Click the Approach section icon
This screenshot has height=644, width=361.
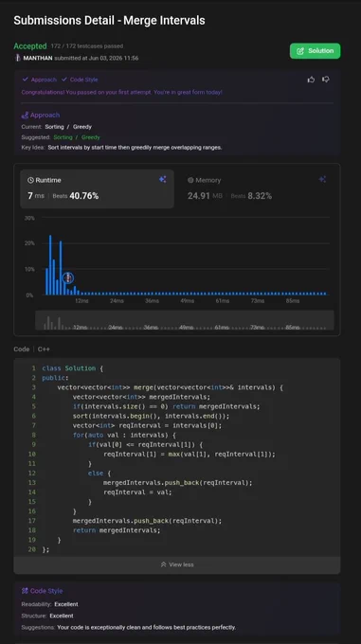click(x=25, y=115)
